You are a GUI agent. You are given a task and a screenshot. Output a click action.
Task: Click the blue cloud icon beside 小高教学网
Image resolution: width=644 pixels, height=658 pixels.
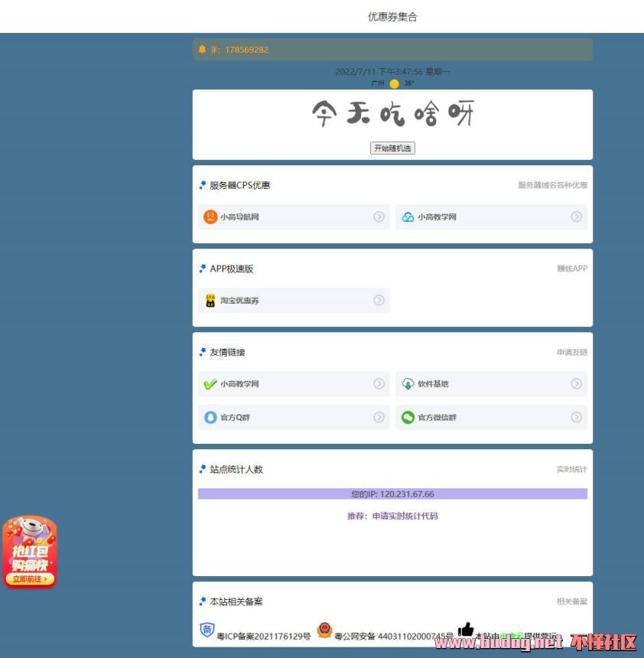click(408, 217)
